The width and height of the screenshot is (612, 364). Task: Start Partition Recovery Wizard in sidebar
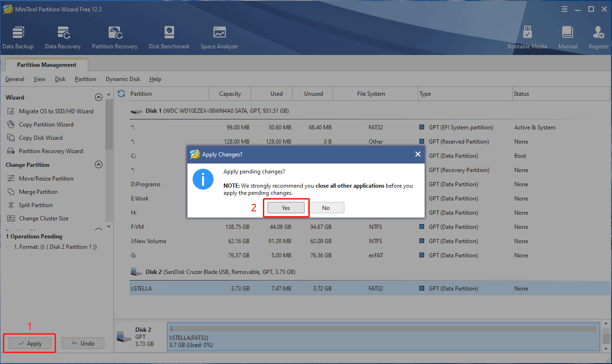tap(45, 151)
